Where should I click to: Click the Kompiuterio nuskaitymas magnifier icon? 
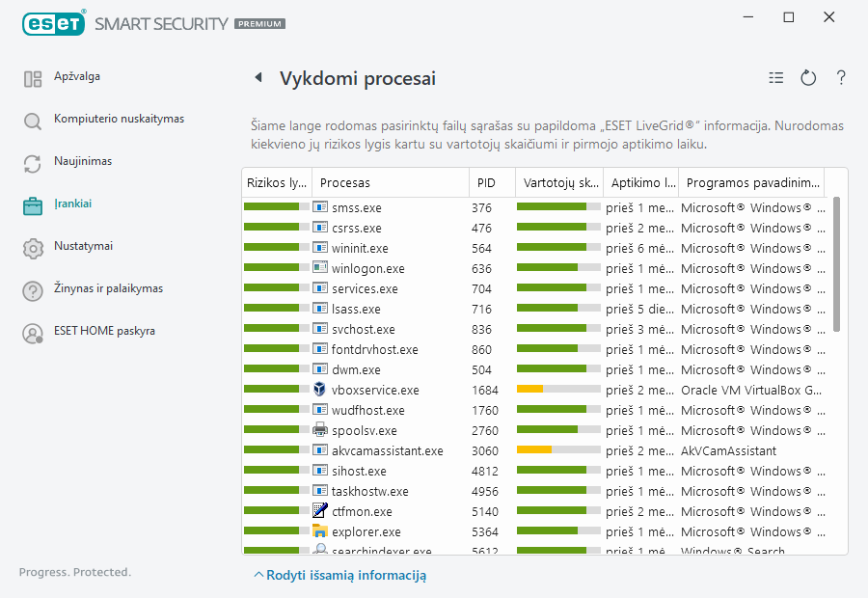33,121
